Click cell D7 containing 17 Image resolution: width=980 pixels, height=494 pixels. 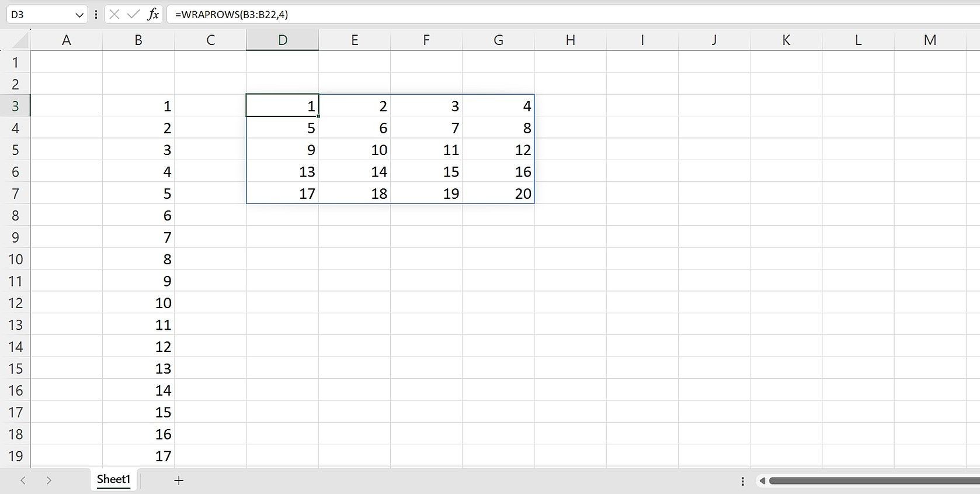click(x=283, y=194)
